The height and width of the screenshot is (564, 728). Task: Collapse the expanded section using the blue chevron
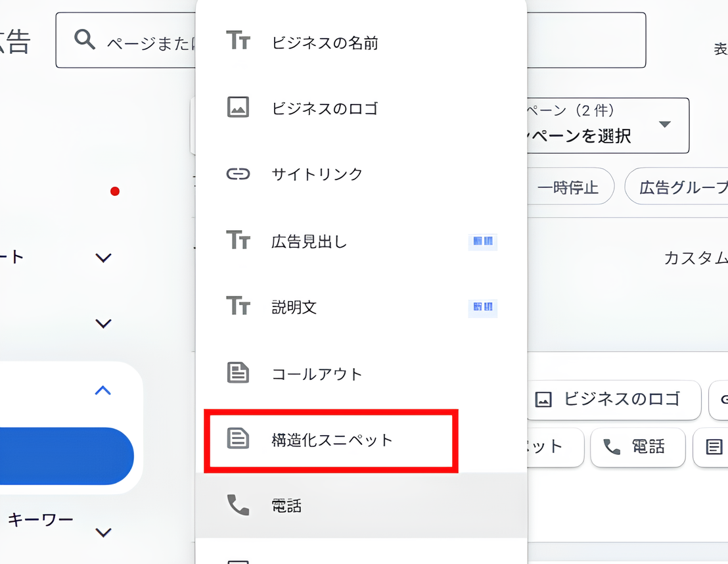[x=102, y=390]
